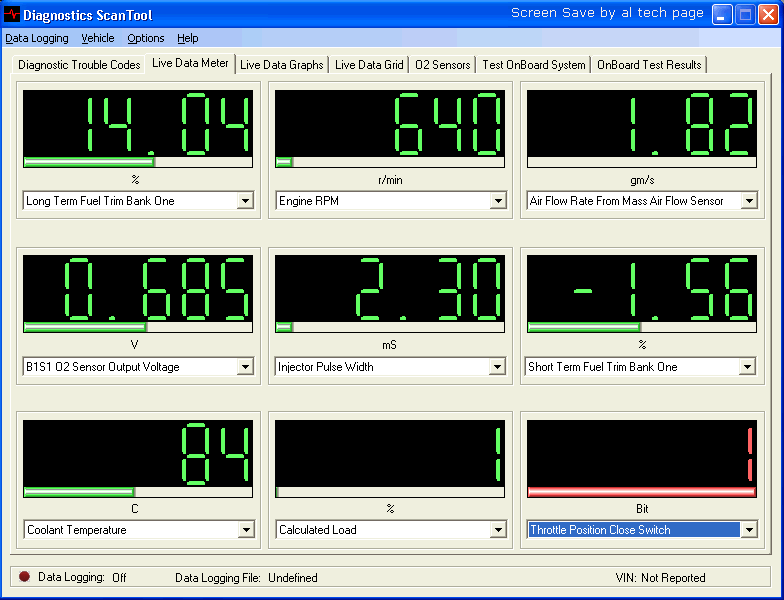Expand the Long Term Fuel Trim dropdown

[245, 201]
